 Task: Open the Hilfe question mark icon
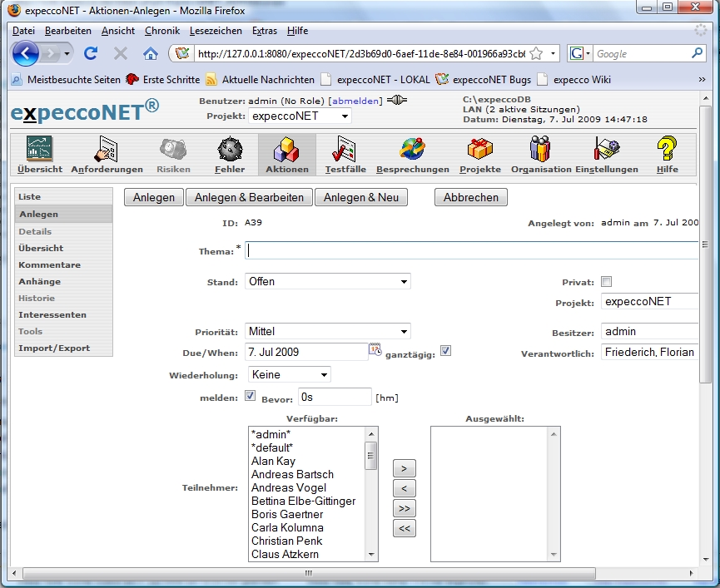(667, 150)
